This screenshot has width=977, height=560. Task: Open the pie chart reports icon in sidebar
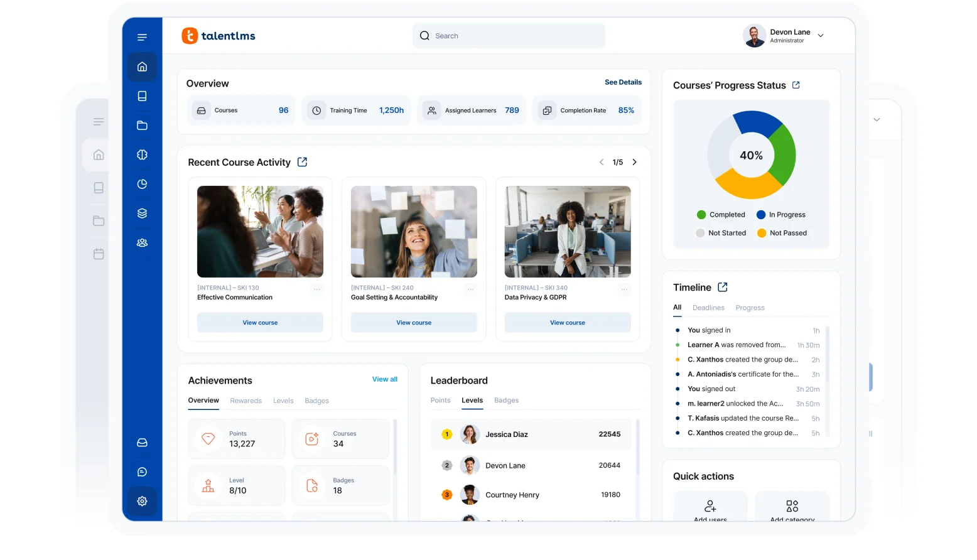[142, 184]
